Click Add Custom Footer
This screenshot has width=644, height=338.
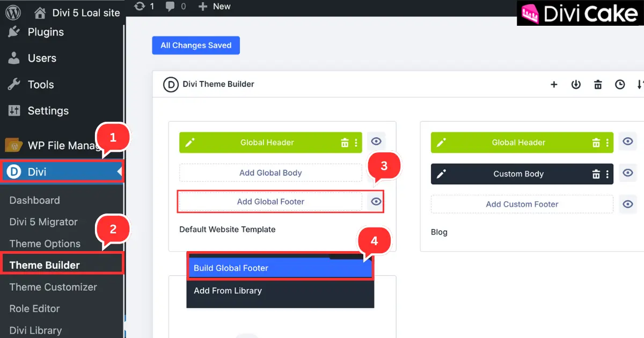point(522,204)
